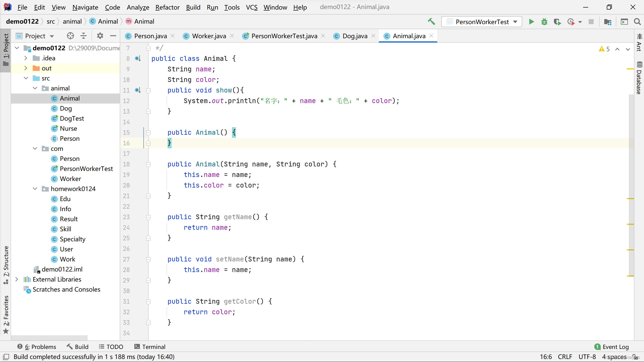Run with Coverage icon
This screenshot has width=644, height=362.
pyautogui.click(x=557, y=22)
